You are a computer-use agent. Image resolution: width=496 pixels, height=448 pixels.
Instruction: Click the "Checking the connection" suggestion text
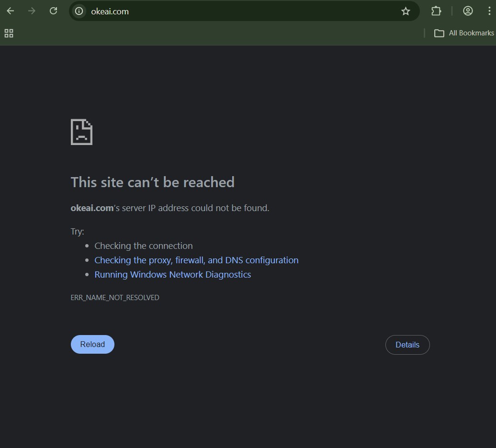pyautogui.click(x=143, y=246)
